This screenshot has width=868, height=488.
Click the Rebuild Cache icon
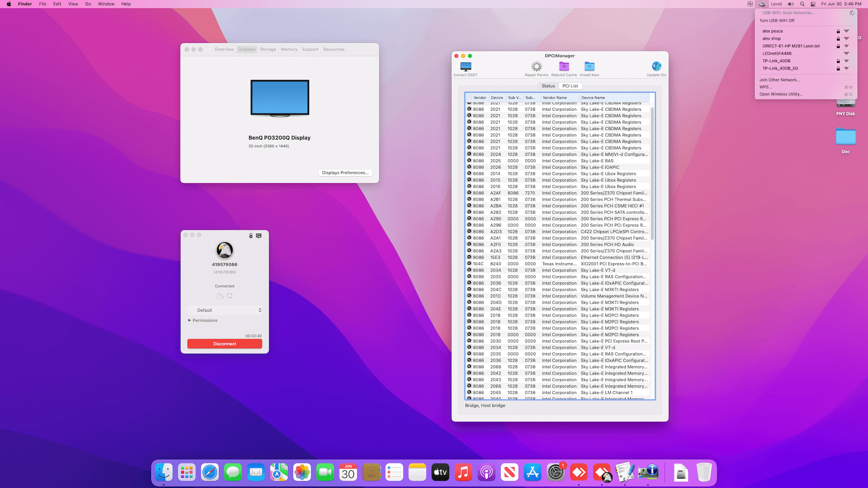click(564, 67)
